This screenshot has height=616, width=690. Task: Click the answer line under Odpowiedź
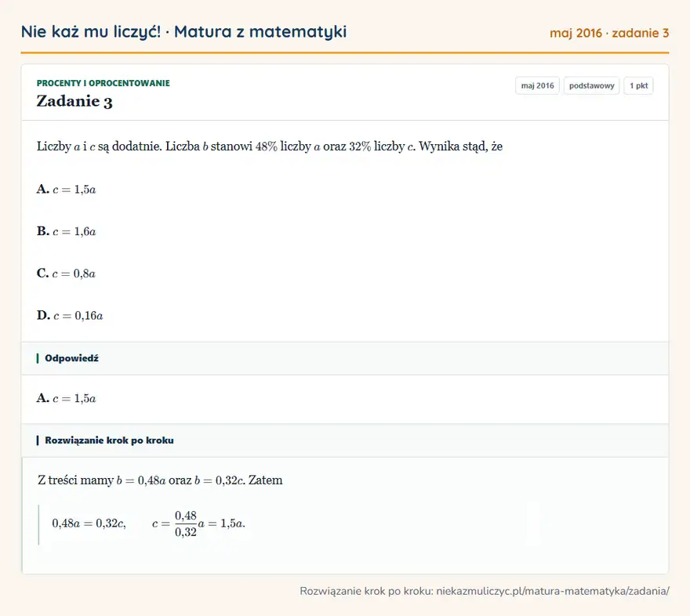click(x=66, y=398)
